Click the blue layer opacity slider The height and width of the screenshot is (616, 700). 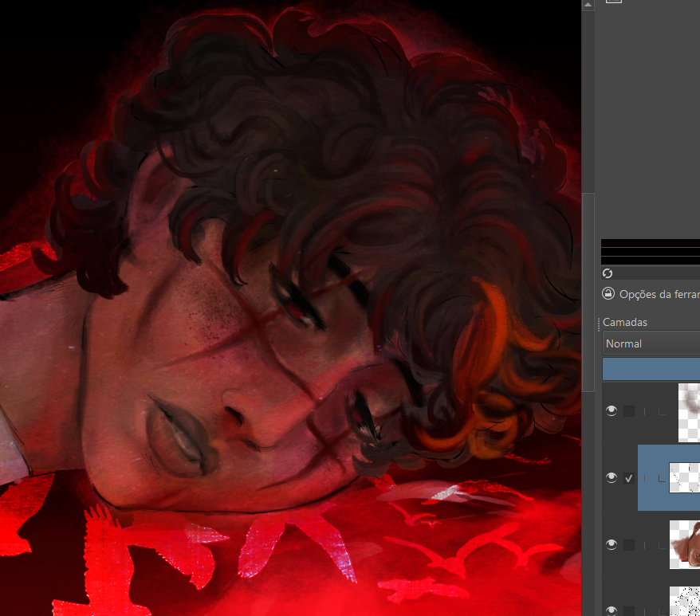point(651,369)
